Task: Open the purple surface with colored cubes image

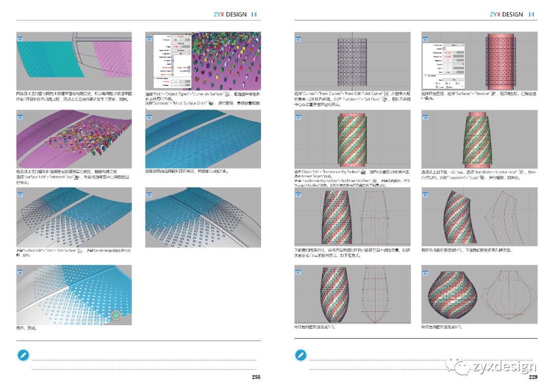Action: 74,139
